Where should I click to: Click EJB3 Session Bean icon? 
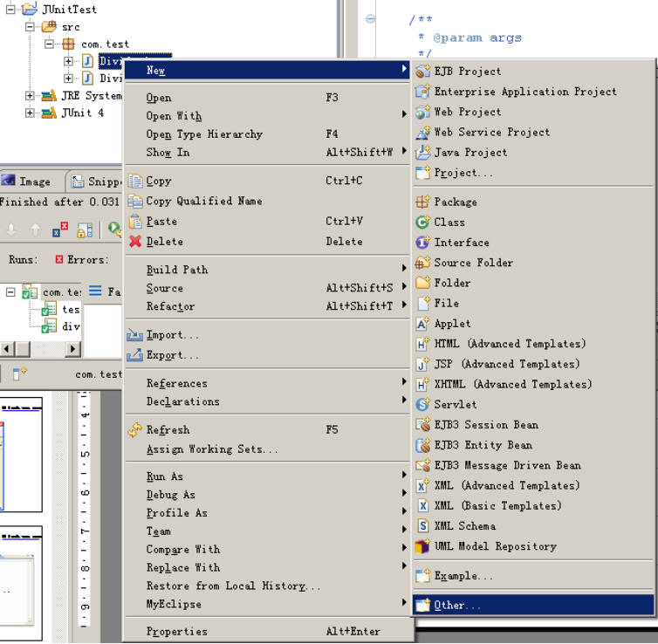422,425
